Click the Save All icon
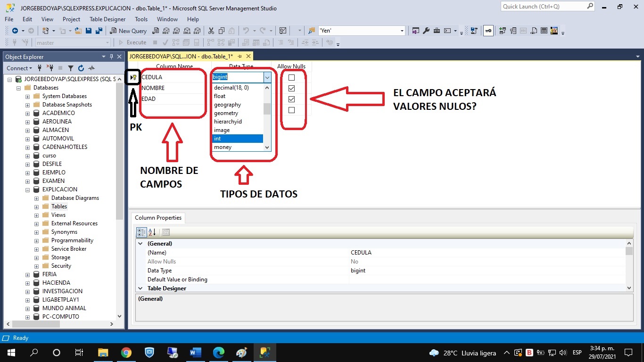The width and height of the screenshot is (644, 362). click(x=99, y=31)
